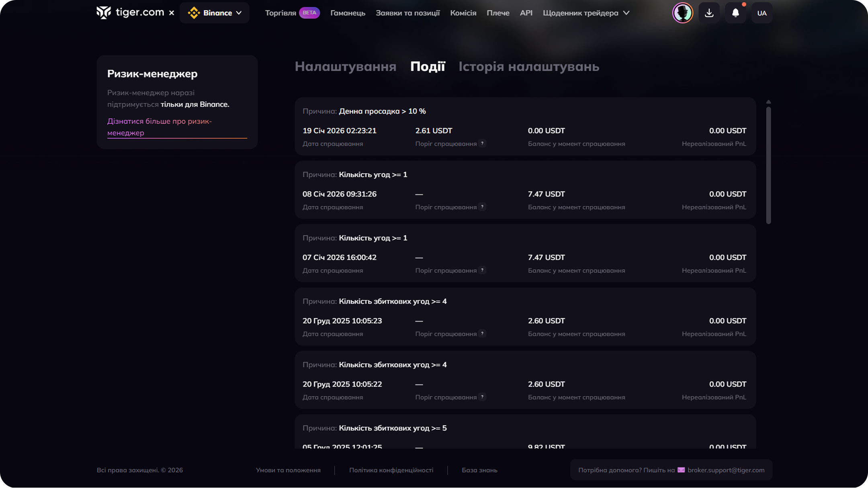Image resolution: width=868 pixels, height=488 pixels.
Task: Click the tiger.com logo
Action: 130,13
